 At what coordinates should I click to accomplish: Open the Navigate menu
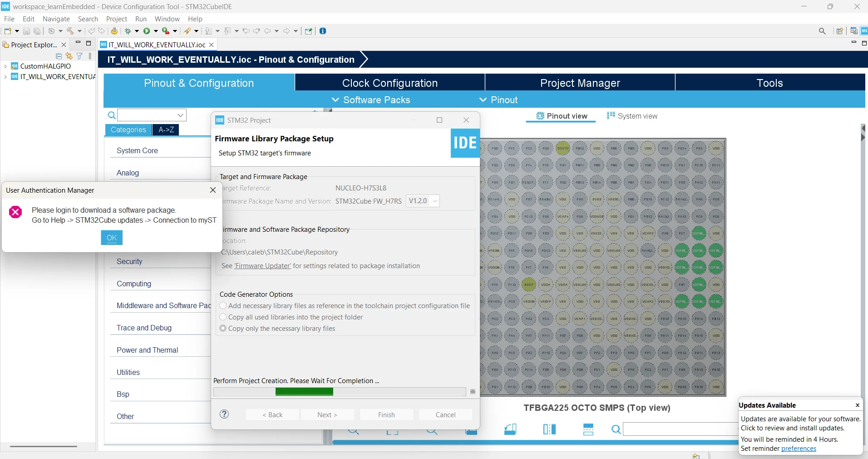pos(56,19)
